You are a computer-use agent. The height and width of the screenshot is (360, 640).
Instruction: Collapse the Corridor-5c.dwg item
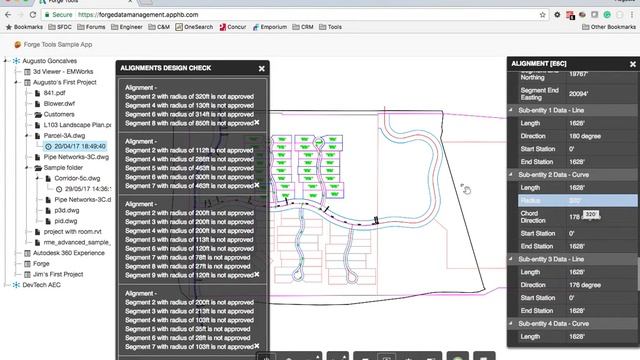click(38, 178)
